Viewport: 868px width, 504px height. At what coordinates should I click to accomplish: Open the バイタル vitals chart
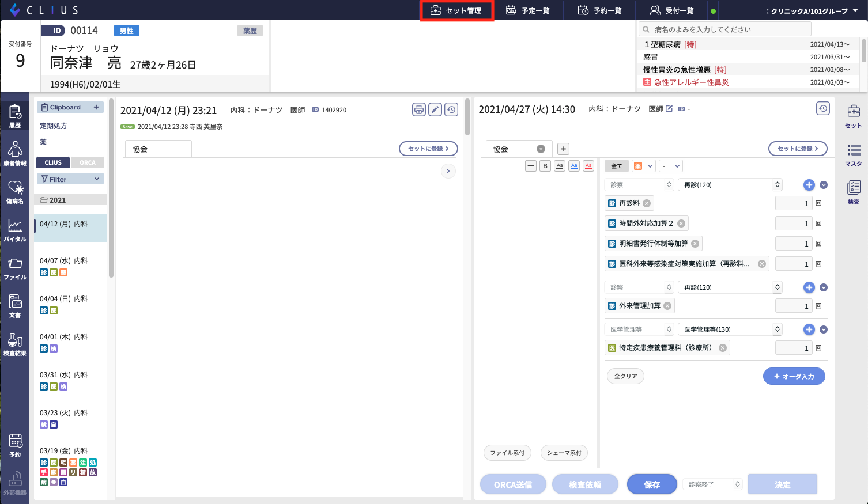click(15, 230)
